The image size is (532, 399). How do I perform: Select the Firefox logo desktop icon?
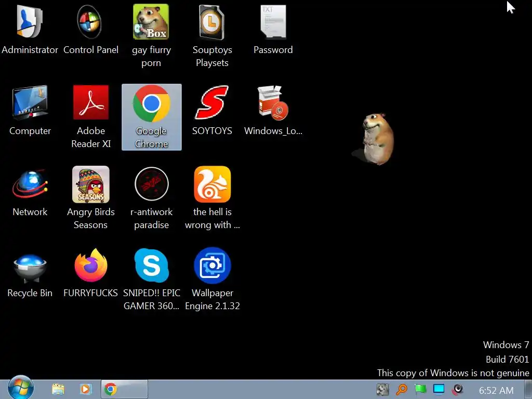pos(91,265)
